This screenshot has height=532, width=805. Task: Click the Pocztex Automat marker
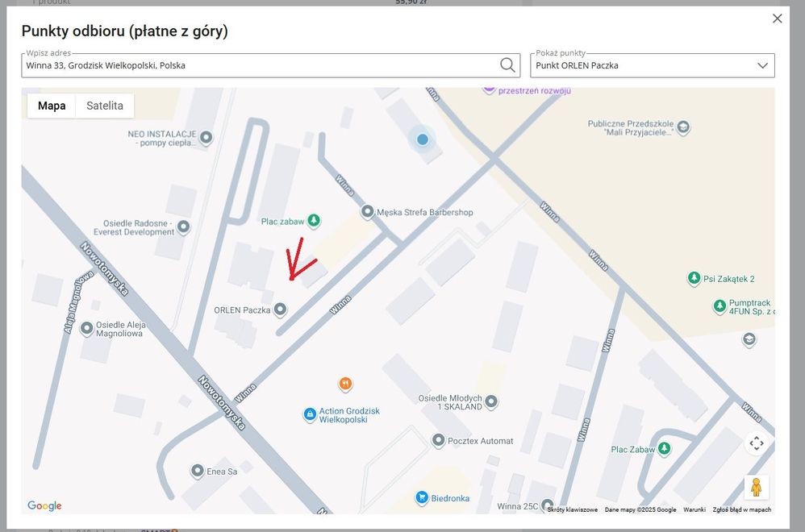438,440
